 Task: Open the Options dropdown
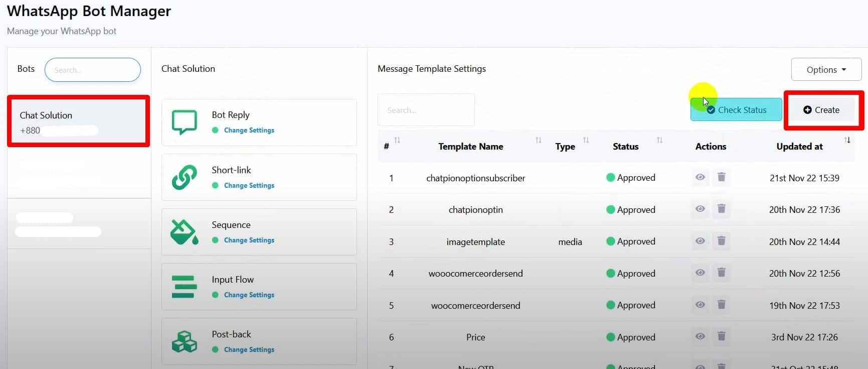point(826,70)
